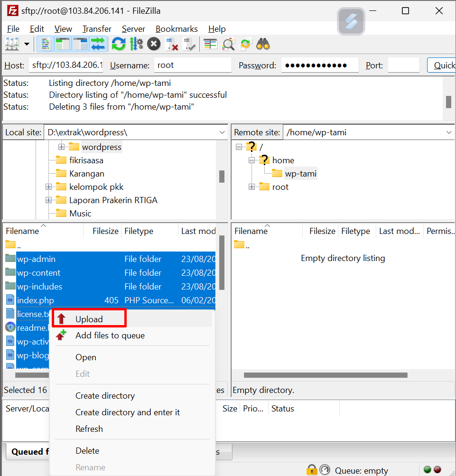This screenshot has width=456, height=476.
Task: Sort local files by Filetype column
Action: (149, 231)
